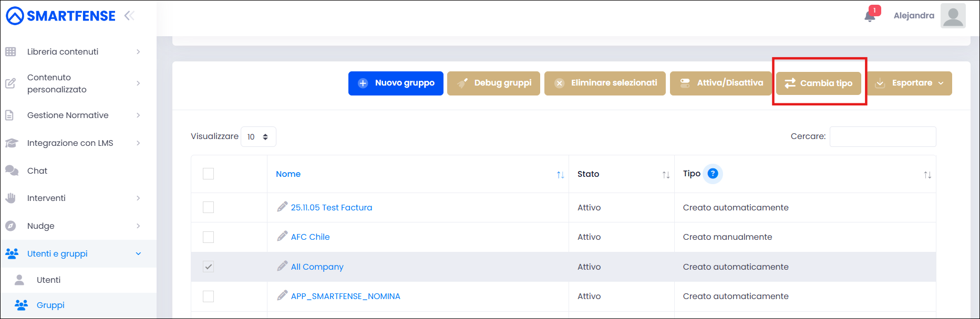Click the Gestione Normative document icon
This screenshot has width=980, height=319.
point(9,115)
